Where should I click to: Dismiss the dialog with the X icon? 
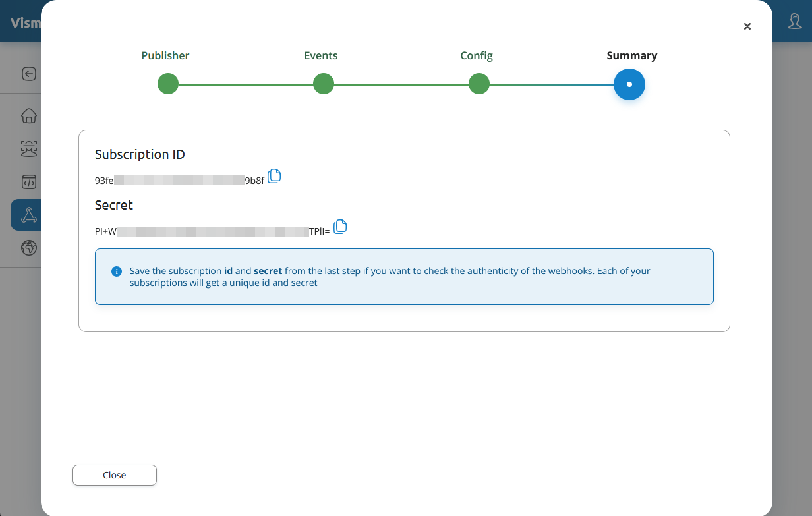click(x=747, y=26)
